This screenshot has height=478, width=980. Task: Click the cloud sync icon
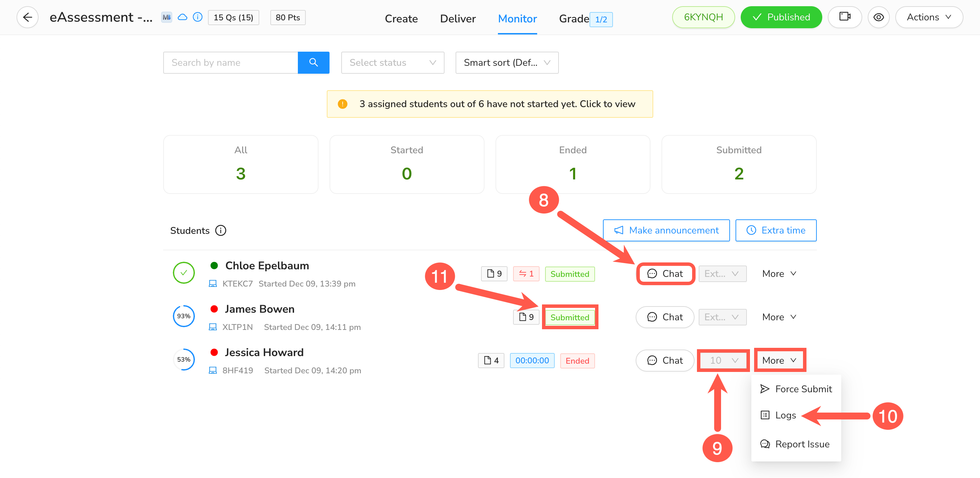(x=183, y=17)
